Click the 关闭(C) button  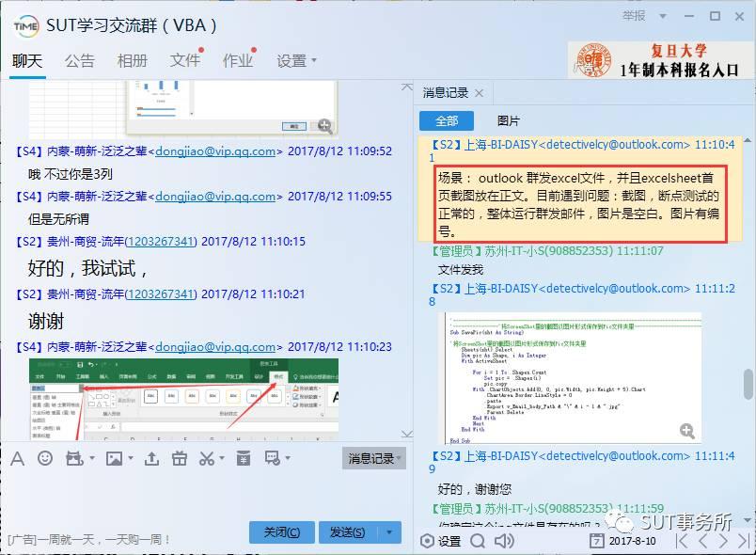pos(282,532)
